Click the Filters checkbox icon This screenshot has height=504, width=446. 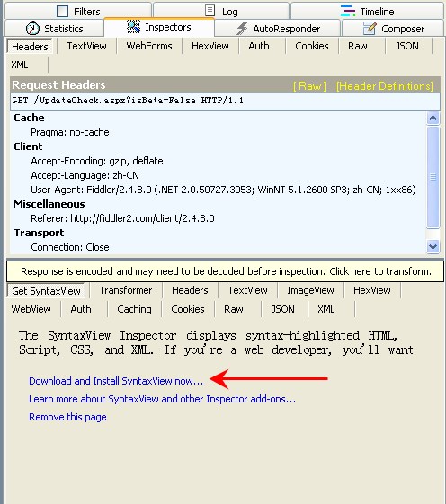[62, 12]
